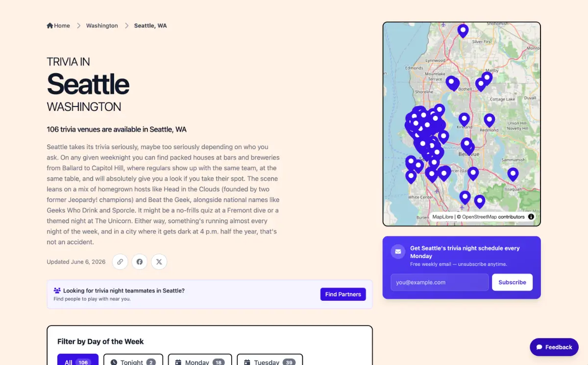Select the map pin near Issaquah
Image resolution: width=588 pixels, height=365 pixels.
pyautogui.click(x=513, y=174)
